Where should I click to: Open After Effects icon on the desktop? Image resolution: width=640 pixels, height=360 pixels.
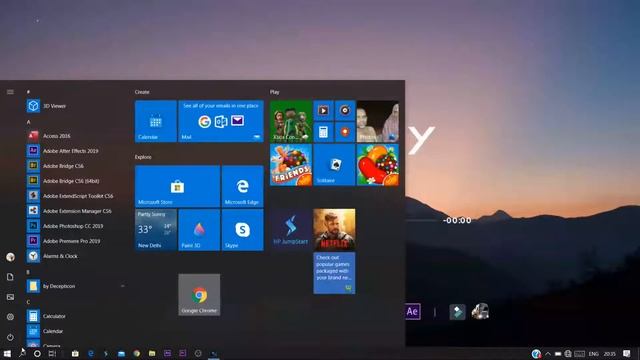click(x=412, y=312)
